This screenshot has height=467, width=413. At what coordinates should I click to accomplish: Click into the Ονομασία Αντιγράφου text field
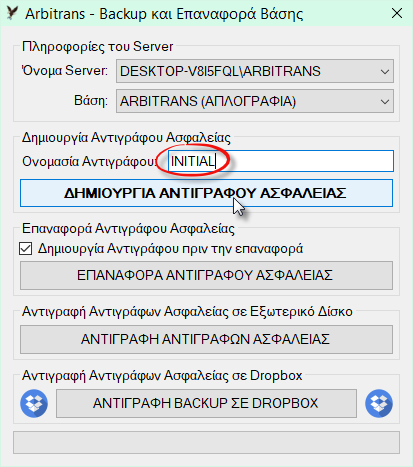point(281,161)
